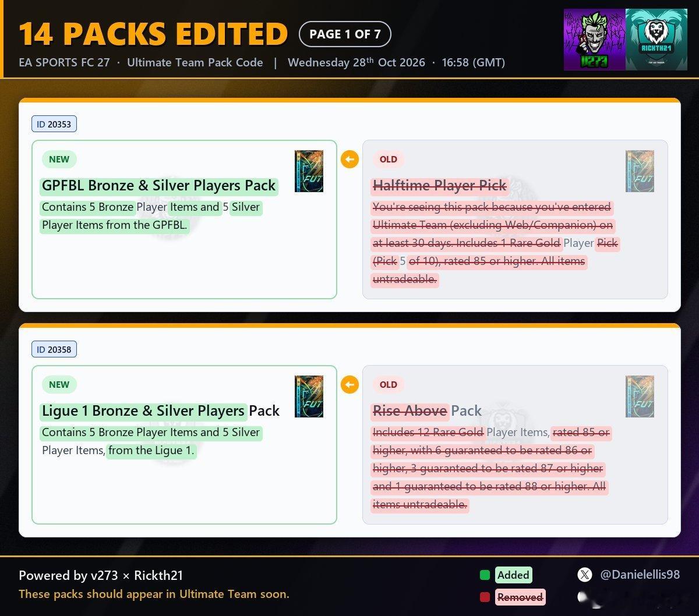The width and height of the screenshot is (699, 616).
Task: Click the NEW badge above Ligue 1 pack
Action: click(59, 385)
